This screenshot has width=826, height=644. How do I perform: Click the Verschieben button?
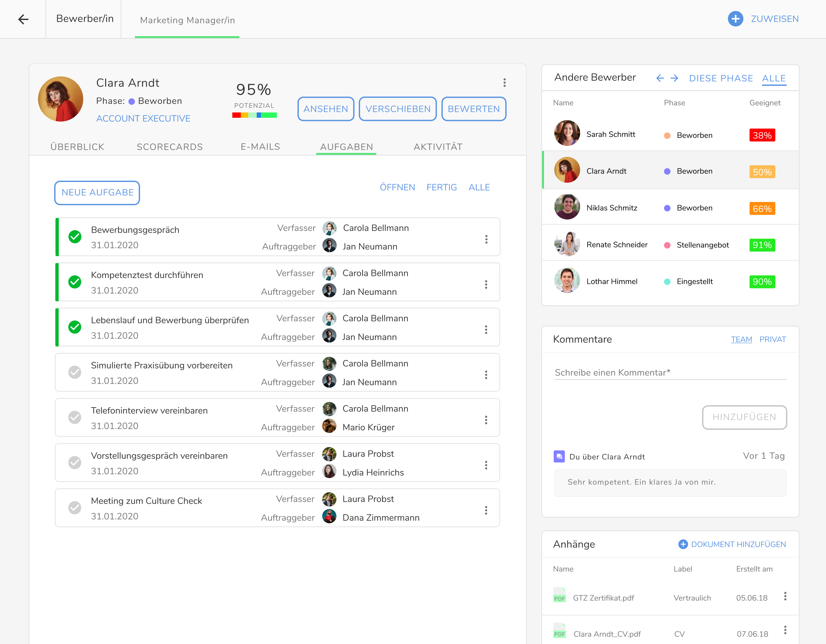398,109
